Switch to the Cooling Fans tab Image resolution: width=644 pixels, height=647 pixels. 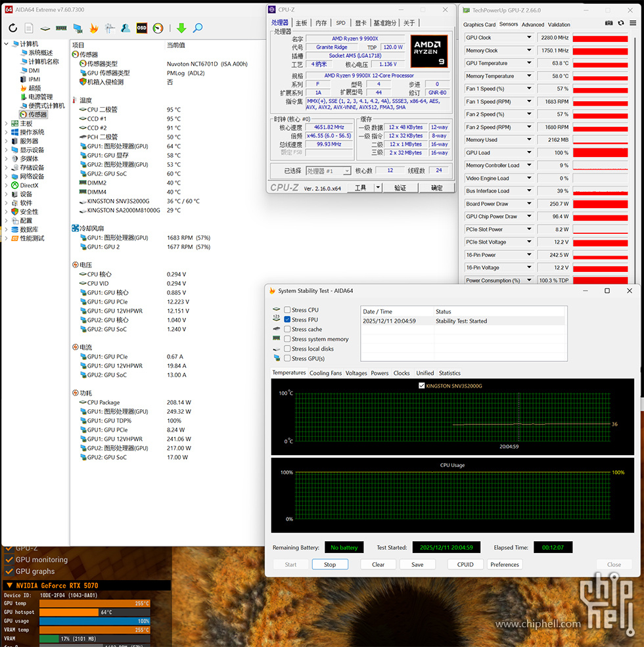click(326, 373)
